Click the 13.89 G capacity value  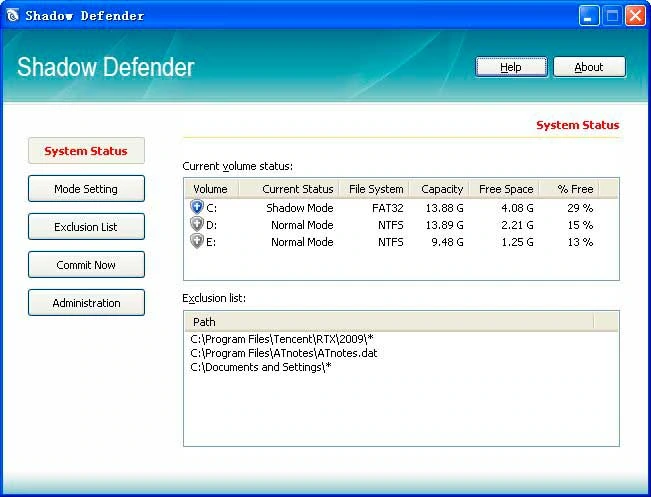click(x=444, y=225)
